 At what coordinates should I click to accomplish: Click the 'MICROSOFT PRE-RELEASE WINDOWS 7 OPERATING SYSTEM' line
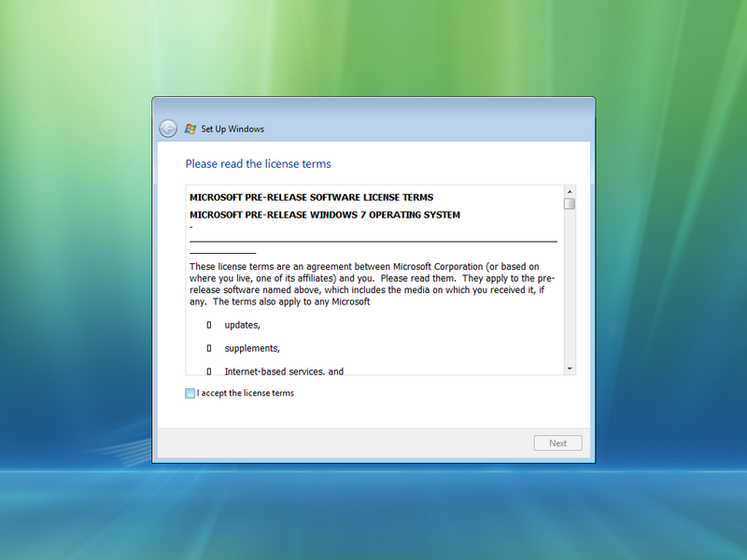[x=324, y=216]
